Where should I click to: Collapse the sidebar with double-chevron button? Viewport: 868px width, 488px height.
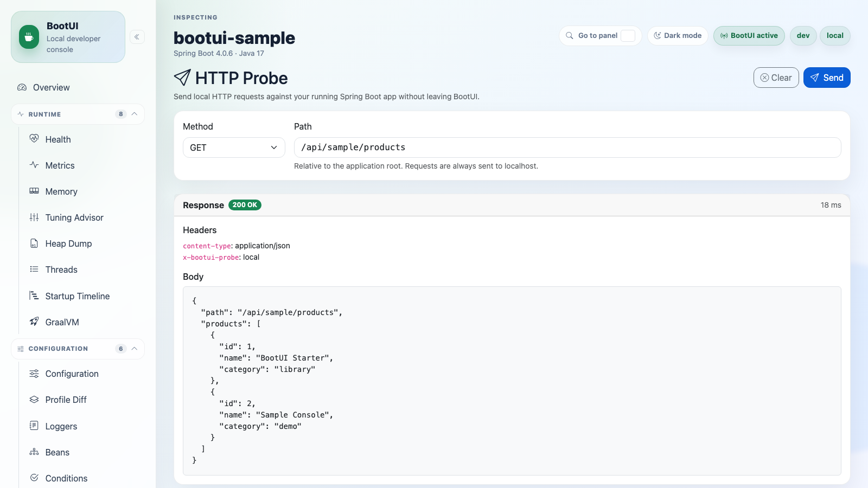137,37
